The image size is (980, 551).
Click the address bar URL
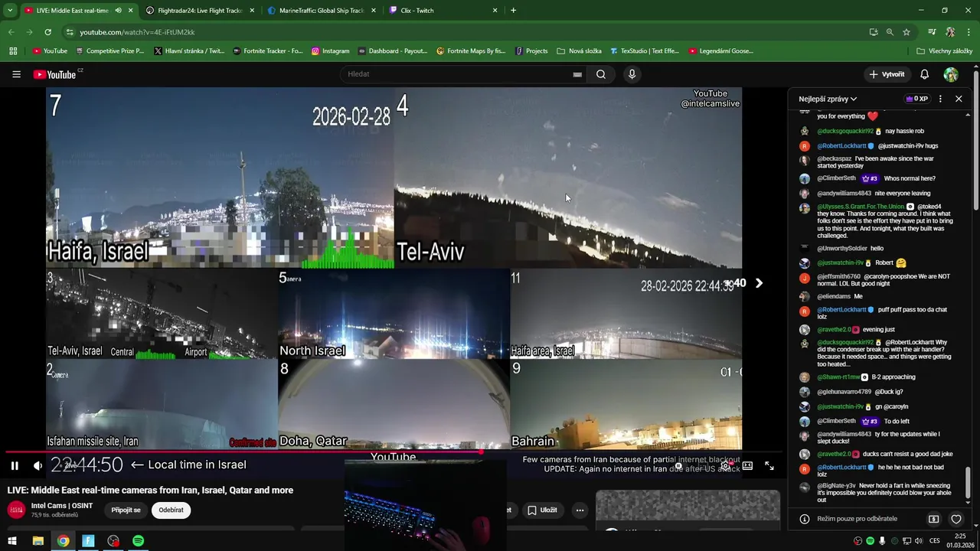coord(138,32)
